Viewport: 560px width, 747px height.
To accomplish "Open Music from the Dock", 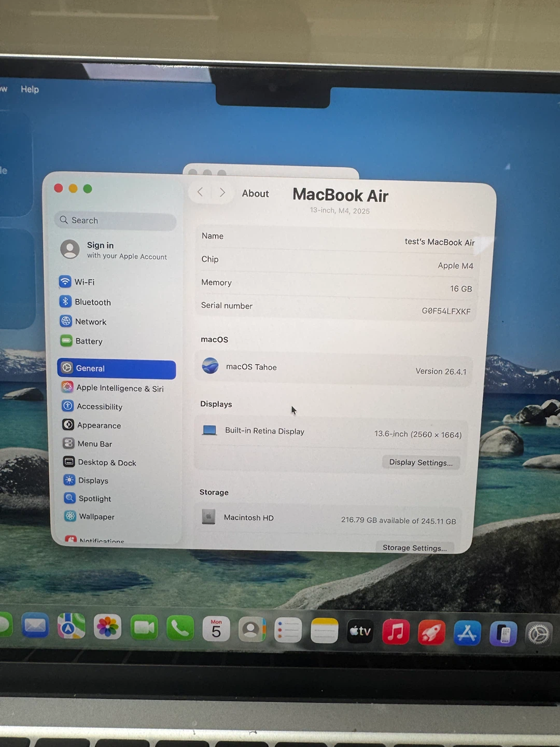I will coord(396,632).
